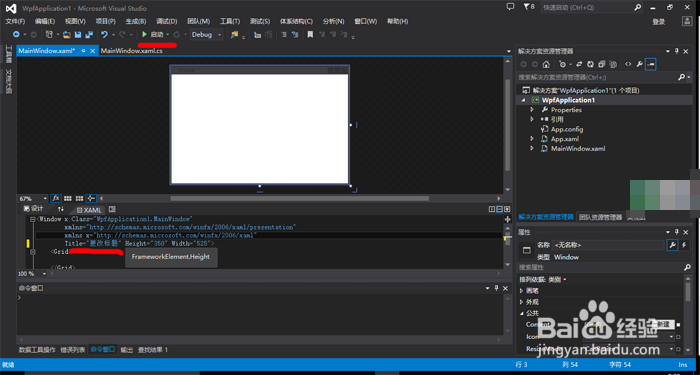Viewport: 700px width, 375px height.
Task: Click the search magnifier in Solution Explorer
Action: click(x=681, y=77)
